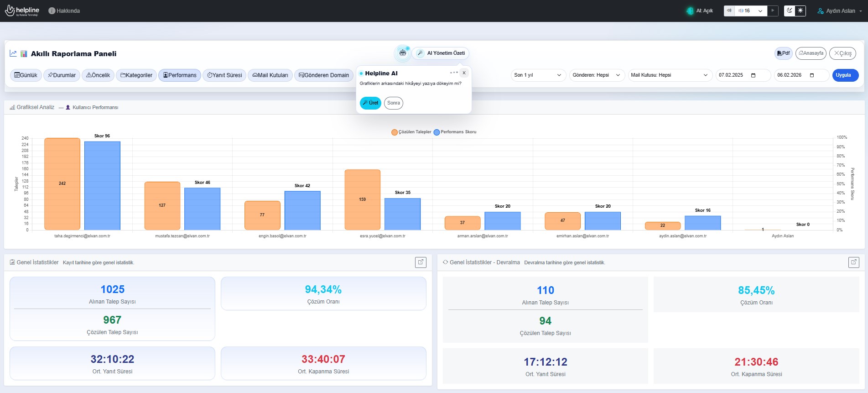Viewport: 868px width, 393px height.
Task: Click the speaker mute icon in top bar
Action: (729, 11)
